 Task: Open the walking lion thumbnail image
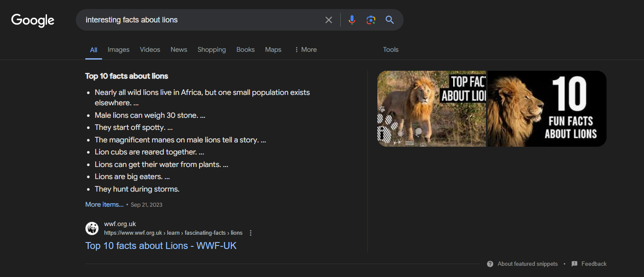431,109
